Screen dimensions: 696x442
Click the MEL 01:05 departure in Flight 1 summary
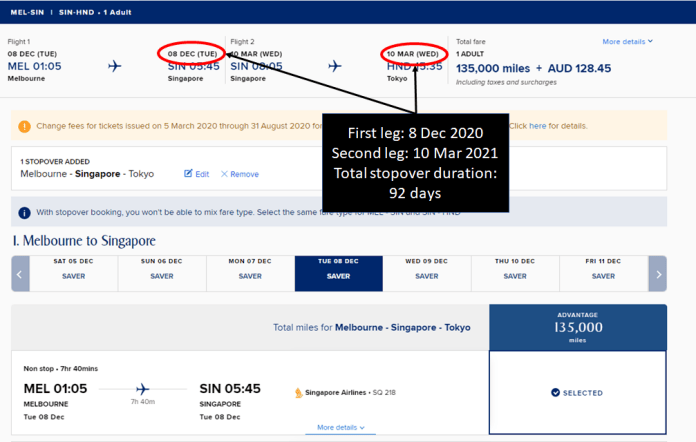tap(35, 67)
